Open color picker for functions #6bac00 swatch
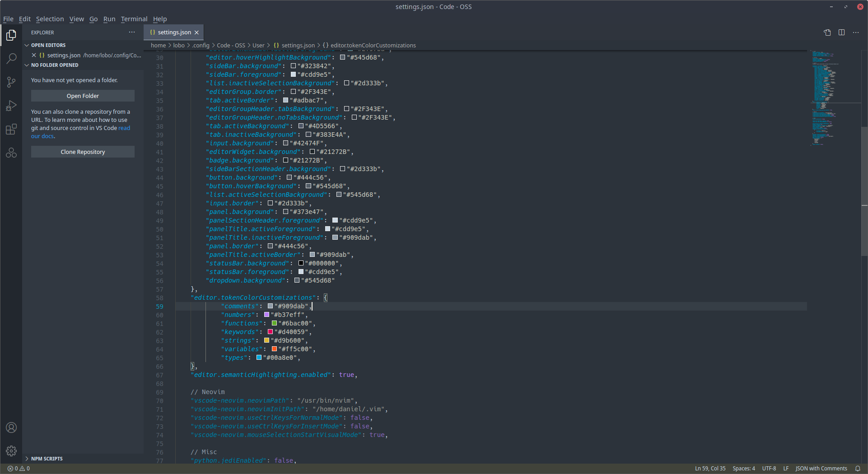The image size is (868, 474). pos(274,323)
